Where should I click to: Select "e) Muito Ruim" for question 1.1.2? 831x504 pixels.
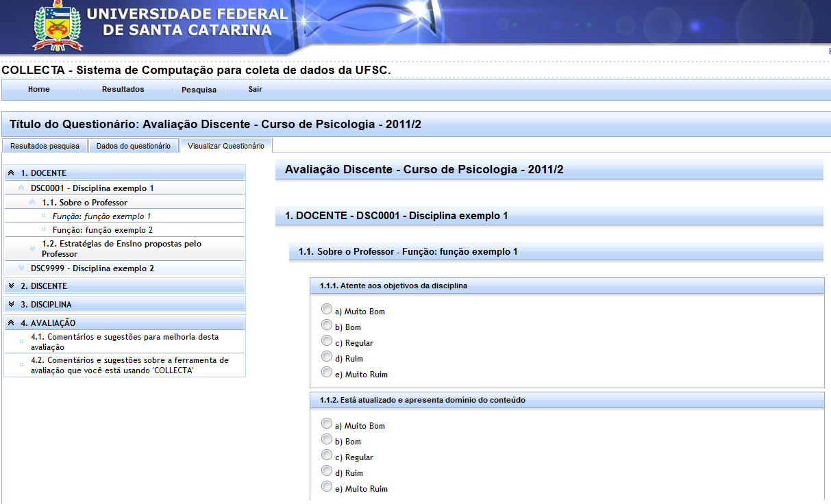pos(327,486)
